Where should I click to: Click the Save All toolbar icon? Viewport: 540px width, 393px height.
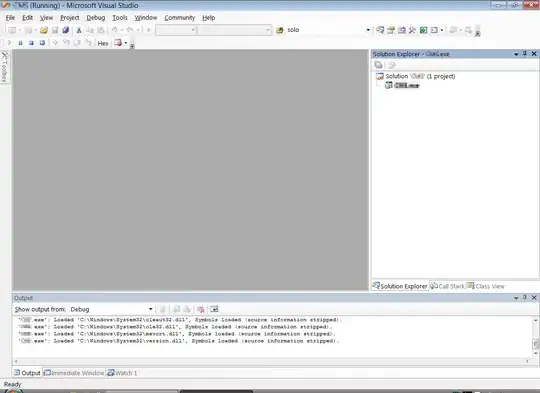tap(65, 30)
